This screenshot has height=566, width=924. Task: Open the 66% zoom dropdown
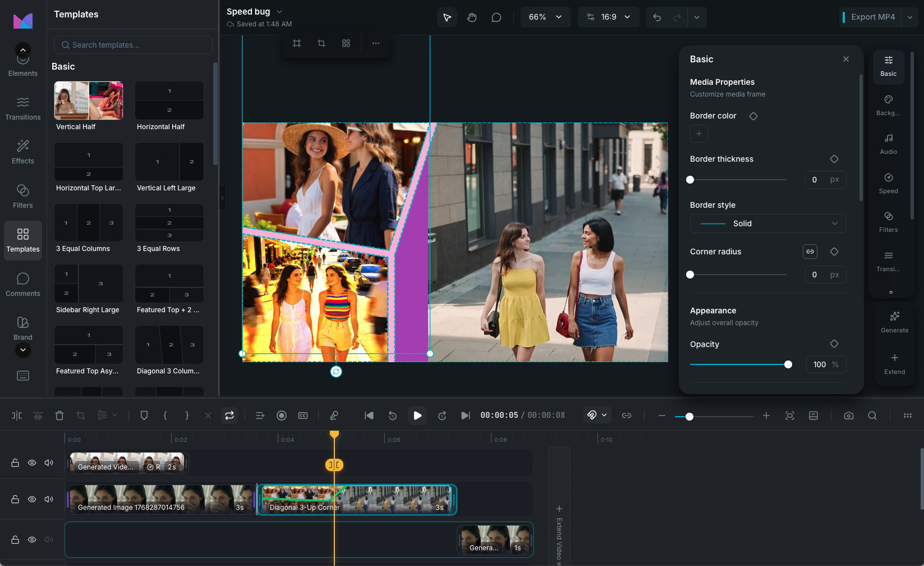[x=545, y=17]
